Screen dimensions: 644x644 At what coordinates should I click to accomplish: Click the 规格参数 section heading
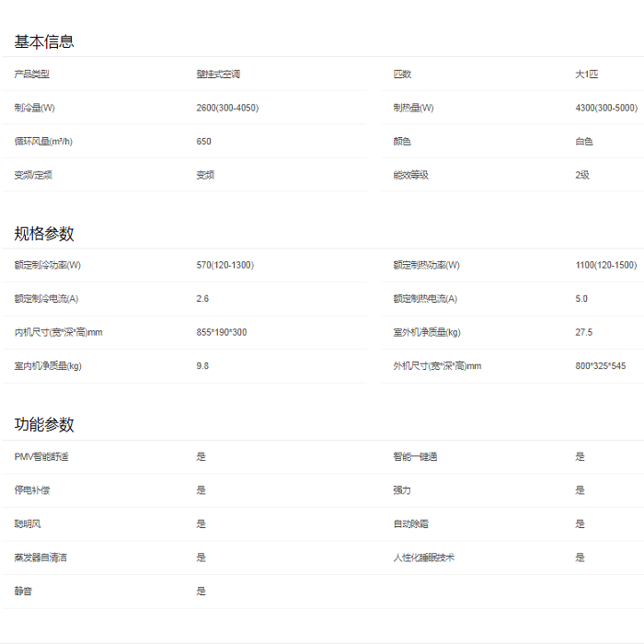[x=44, y=234]
